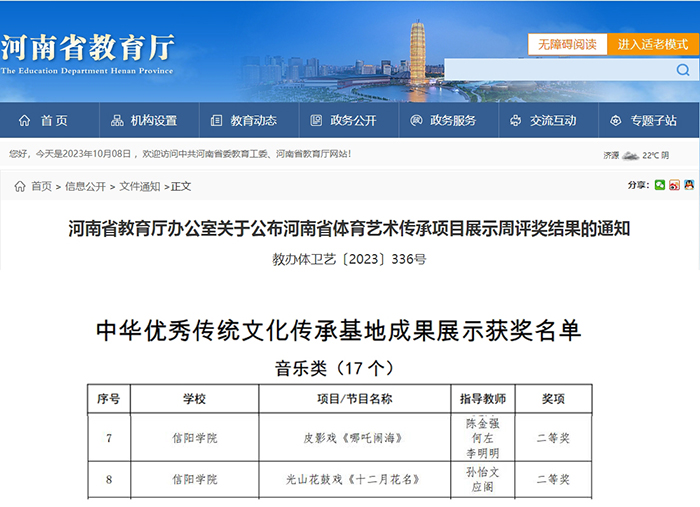Toggle 无障碍阅读 accessible reading mode

[x=567, y=44]
